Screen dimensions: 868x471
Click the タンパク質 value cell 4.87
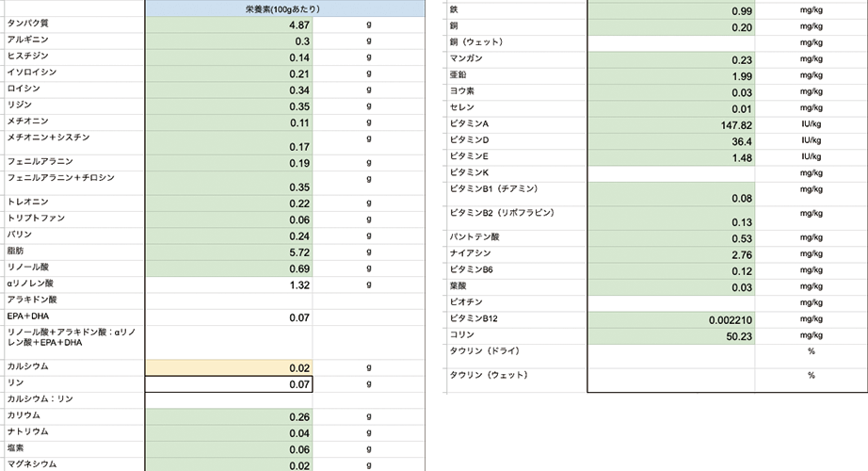(x=229, y=25)
